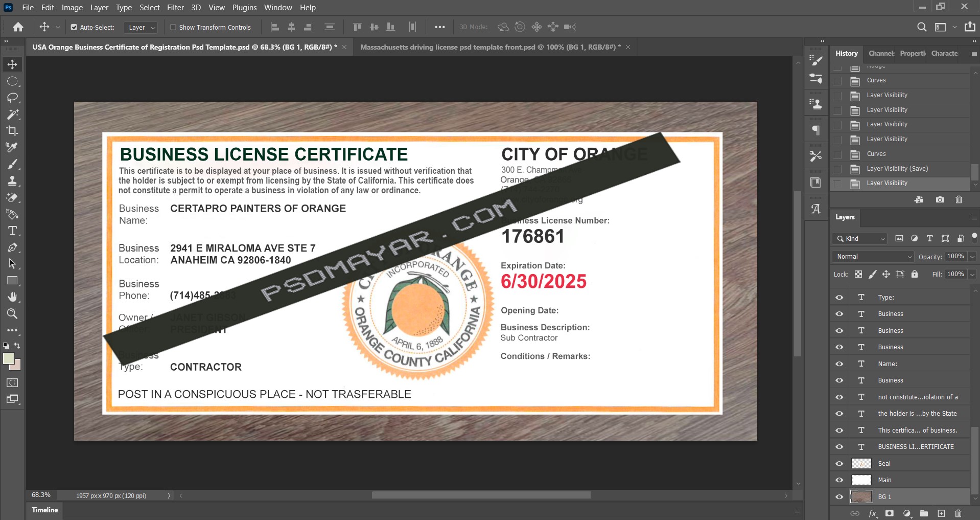The image size is (980, 520).
Task: Hide the Name: text layer
Action: point(839,364)
